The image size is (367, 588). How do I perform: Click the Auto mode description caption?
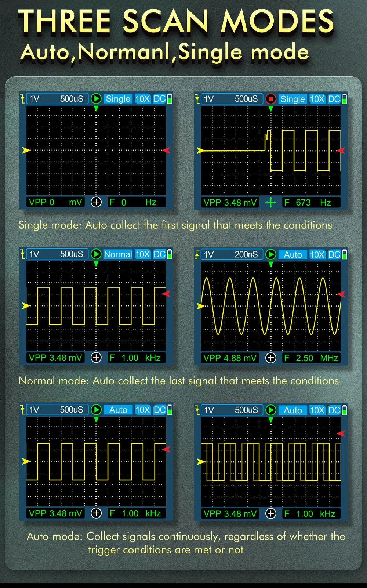click(x=186, y=543)
